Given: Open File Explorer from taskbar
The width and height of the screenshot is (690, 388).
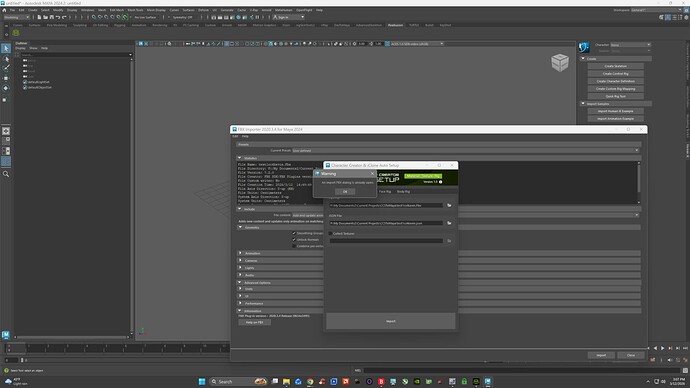Looking at the screenshot, I should pos(286,381).
